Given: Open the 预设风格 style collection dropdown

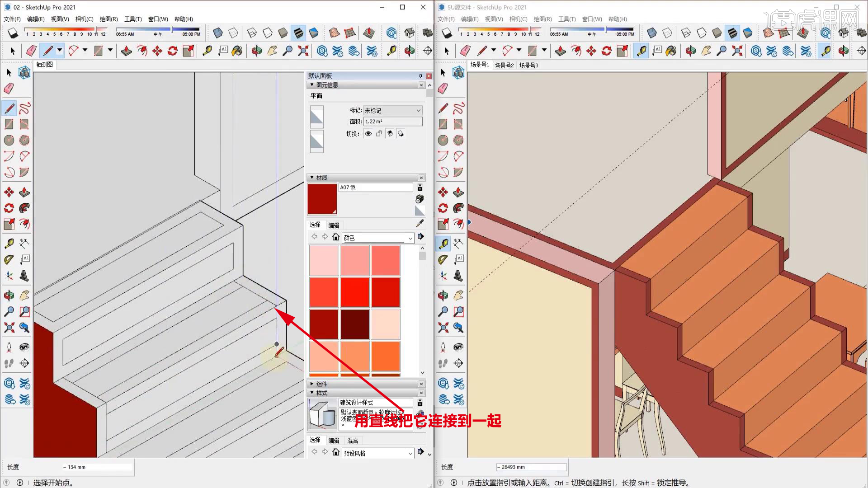Looking at the screenshot, I should [378, 453].
